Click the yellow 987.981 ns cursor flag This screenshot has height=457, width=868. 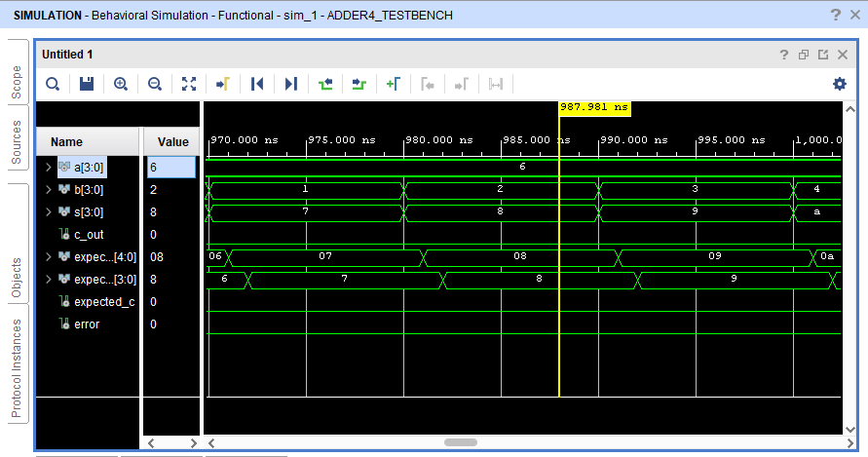click(594, 107)
